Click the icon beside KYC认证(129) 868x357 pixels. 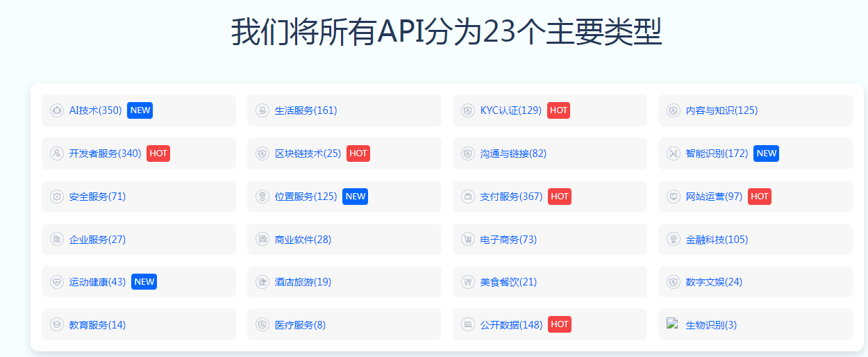468,110
